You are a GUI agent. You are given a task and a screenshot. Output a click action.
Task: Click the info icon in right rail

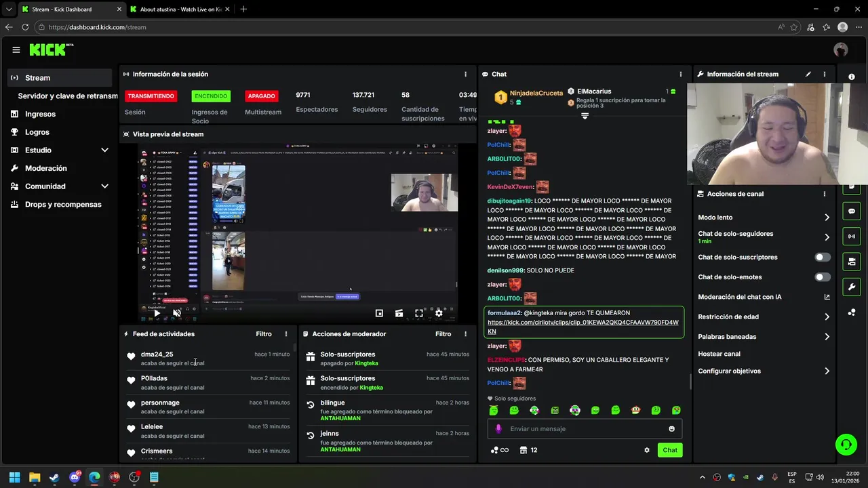(x=852, y=77)
